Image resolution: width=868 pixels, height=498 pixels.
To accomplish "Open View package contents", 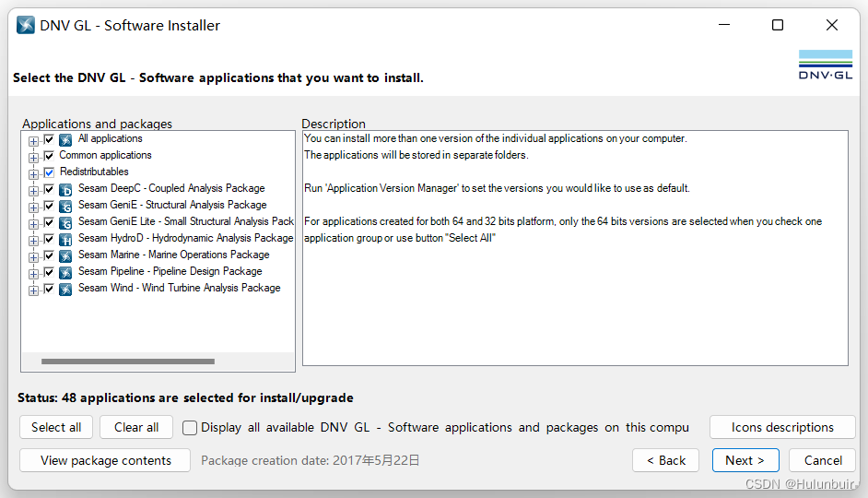I will pos(105,460).
